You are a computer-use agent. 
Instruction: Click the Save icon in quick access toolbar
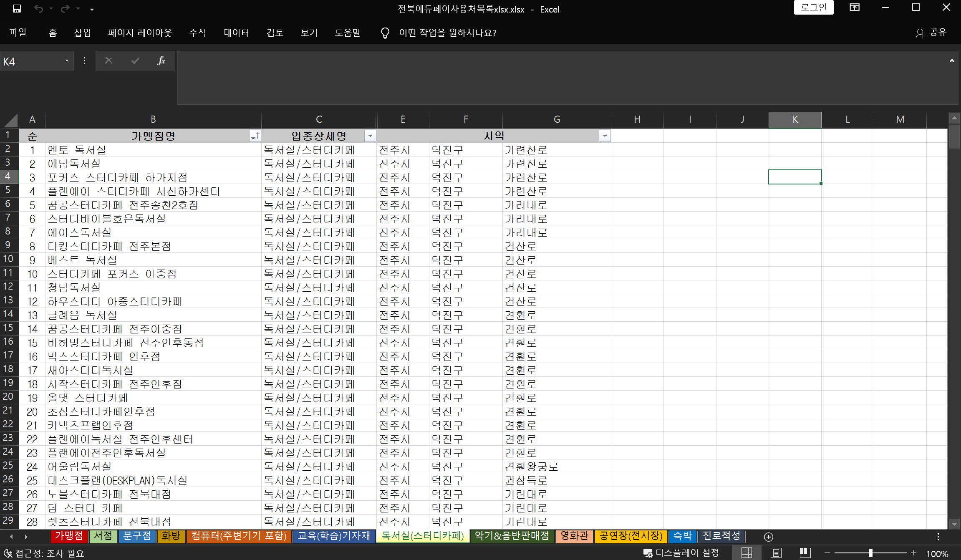[17, 9]
